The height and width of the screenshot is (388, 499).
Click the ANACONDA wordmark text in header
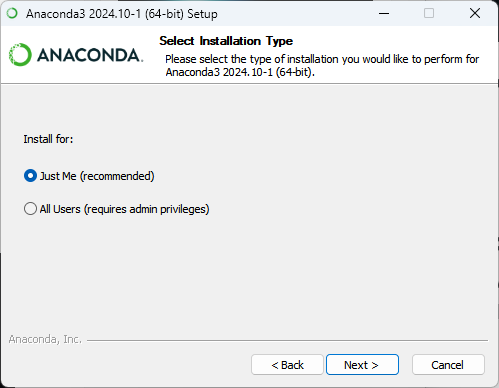pyautogui.click(x=90, y=55)
